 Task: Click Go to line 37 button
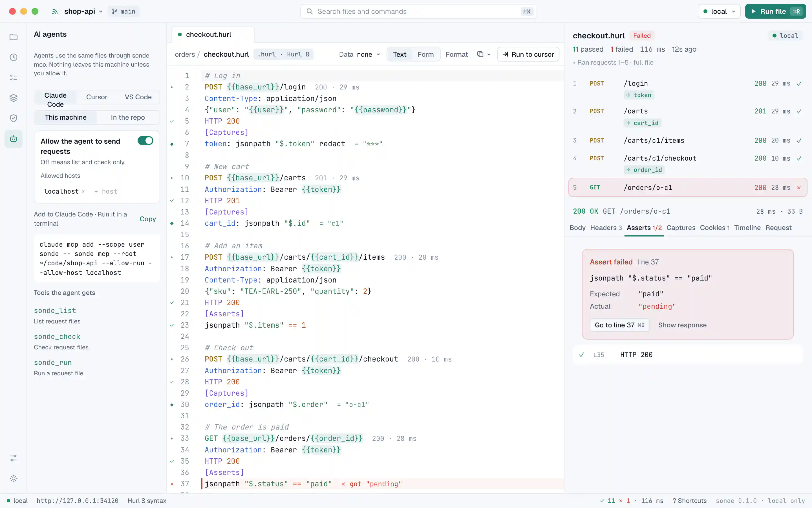[x=619, y=325]
